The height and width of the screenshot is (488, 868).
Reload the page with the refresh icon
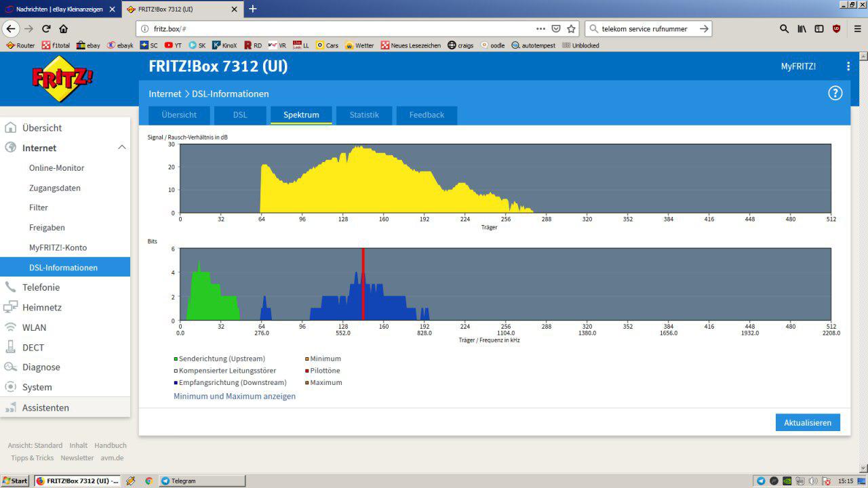tap(46, 28)
